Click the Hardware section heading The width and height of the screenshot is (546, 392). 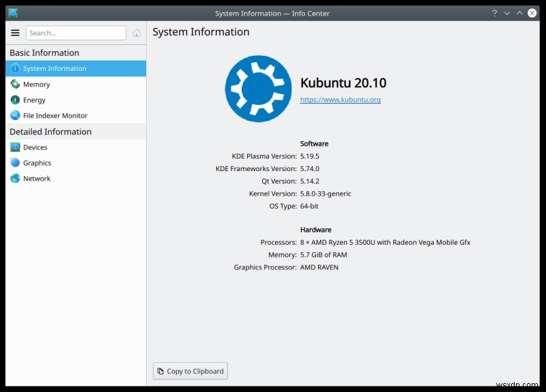tap(316, 230)
